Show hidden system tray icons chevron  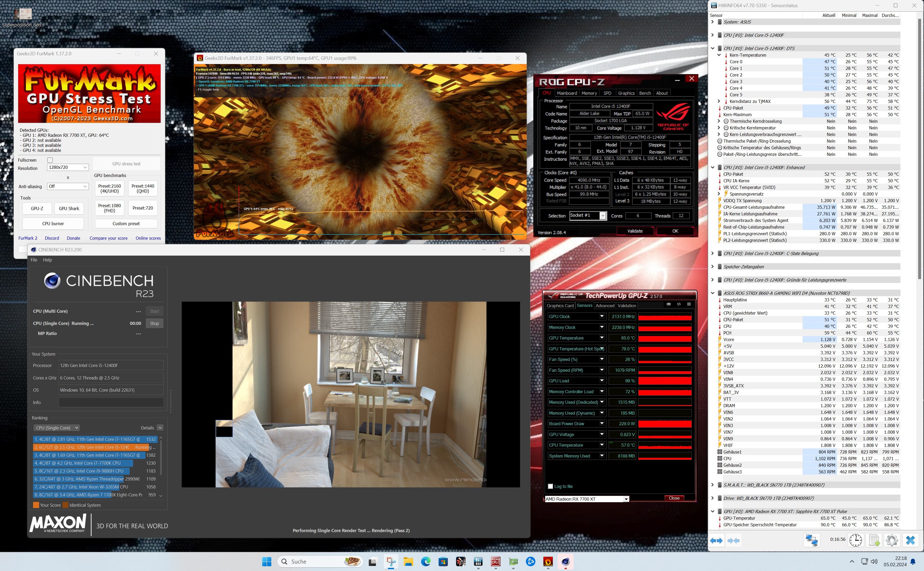tap(852, 561)
